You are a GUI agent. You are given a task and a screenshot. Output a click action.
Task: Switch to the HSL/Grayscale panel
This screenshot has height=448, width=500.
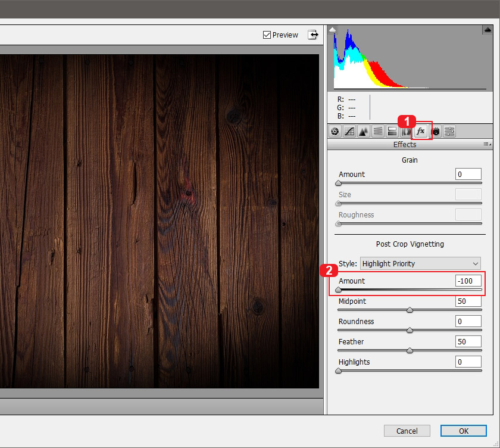(x=377, y=131)
